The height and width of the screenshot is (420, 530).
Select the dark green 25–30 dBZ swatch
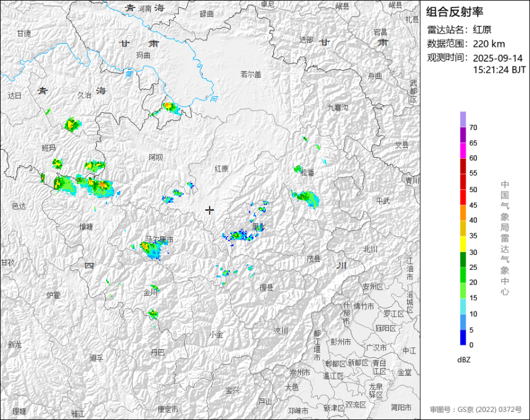(x=463, y=260)
